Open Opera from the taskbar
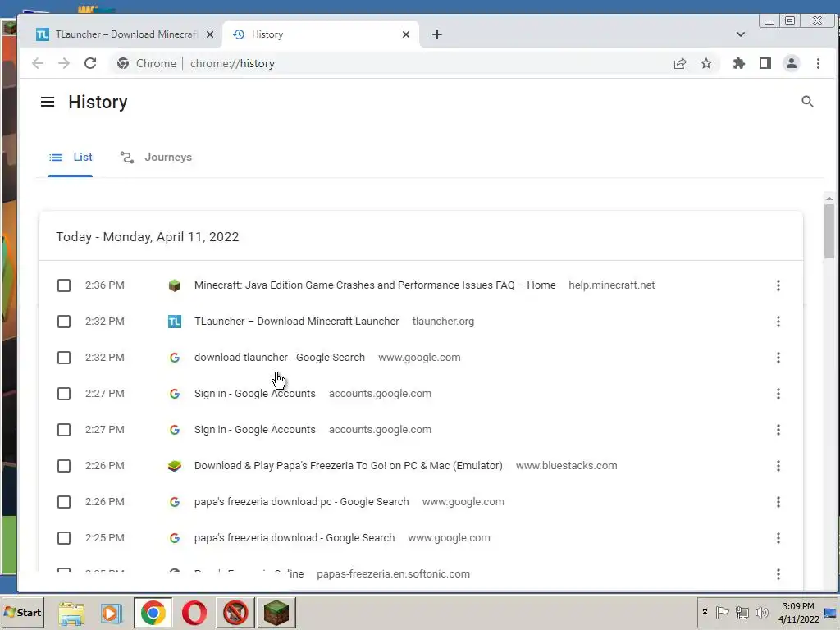The height and width of the screenshot is (630, 840). tap(194, 613)
